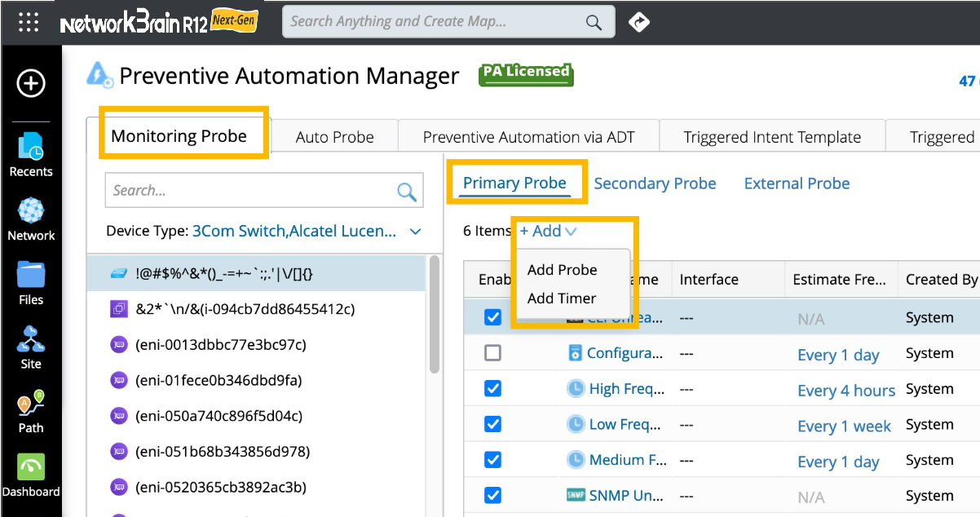
Task: Choose Add Probe from the menu
Action: coord(562,270)
